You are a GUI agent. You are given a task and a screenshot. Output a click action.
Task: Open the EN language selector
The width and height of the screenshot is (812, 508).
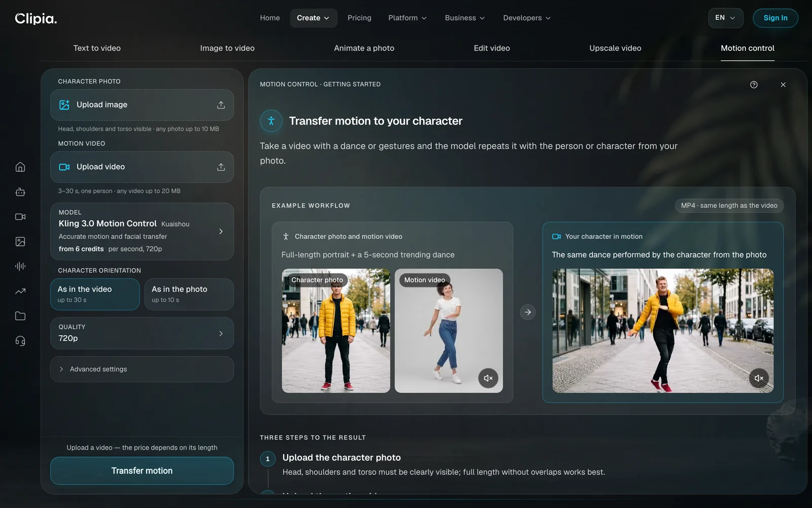click(726, 18)
